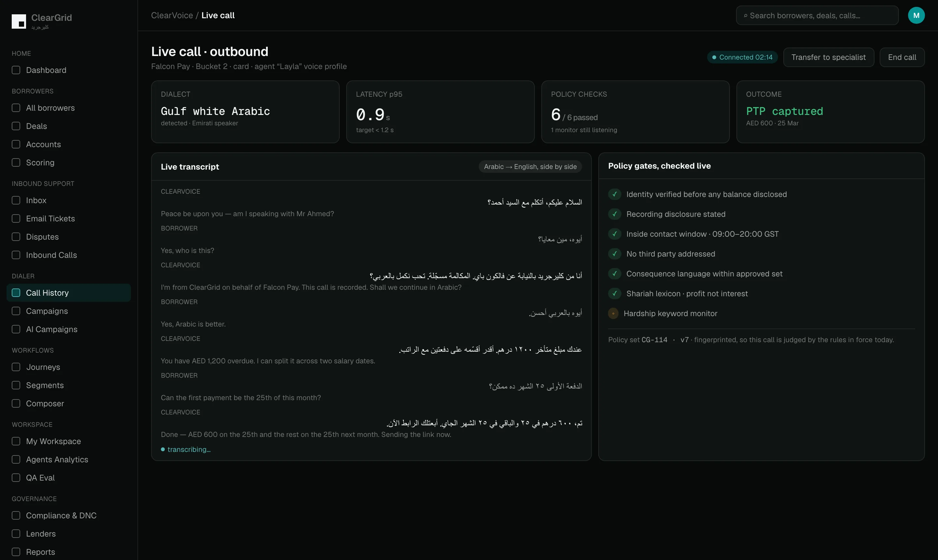Click the ClearGrid logo icon

[19, 21]
